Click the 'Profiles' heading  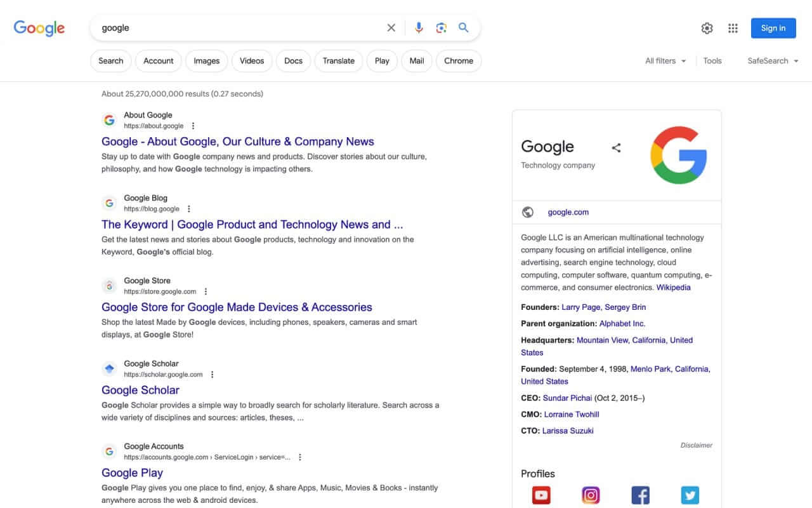(538, 474)
